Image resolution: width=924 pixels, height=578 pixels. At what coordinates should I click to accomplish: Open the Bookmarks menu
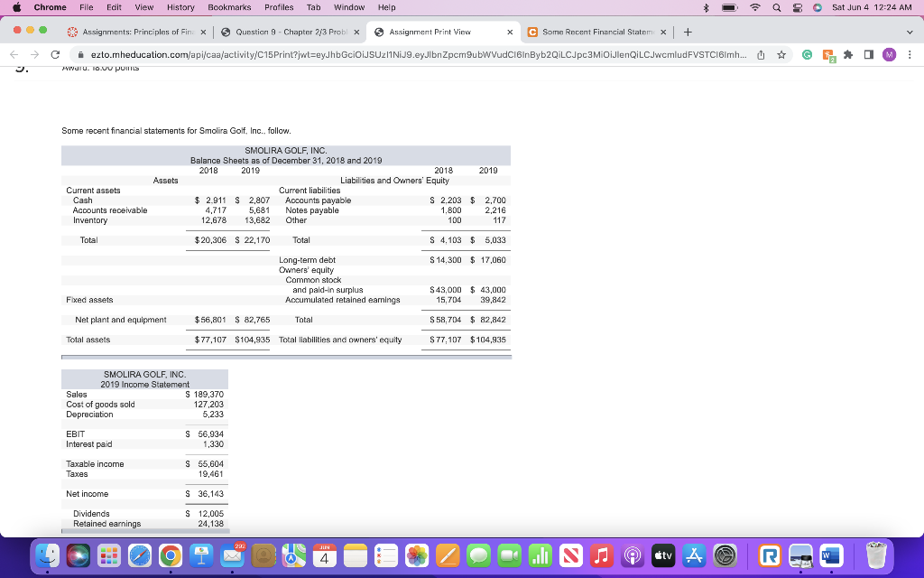point(229,7)
